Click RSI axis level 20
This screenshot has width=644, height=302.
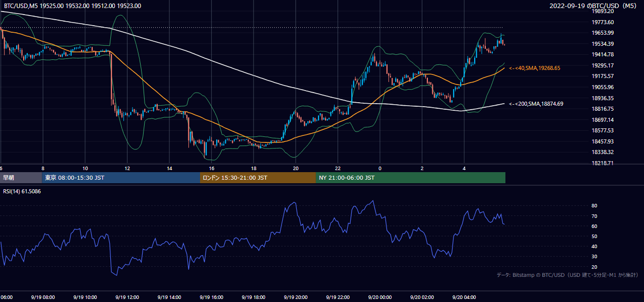coord(595,267)
